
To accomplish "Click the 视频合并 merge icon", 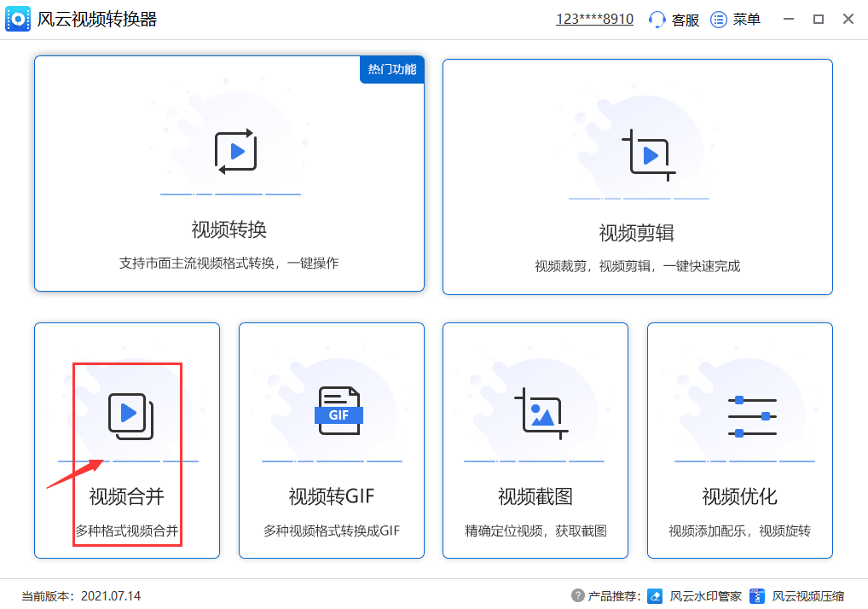I will coord(130,416).
